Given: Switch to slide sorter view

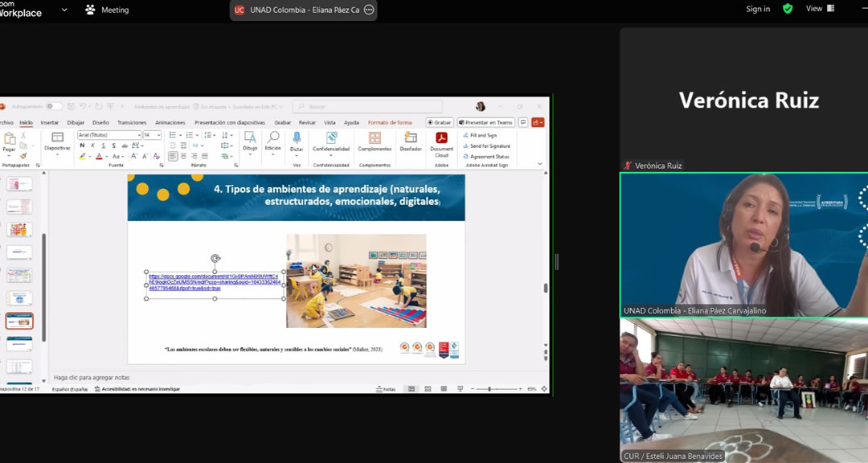Looking at the screenshot, I should tap(428, 389).
